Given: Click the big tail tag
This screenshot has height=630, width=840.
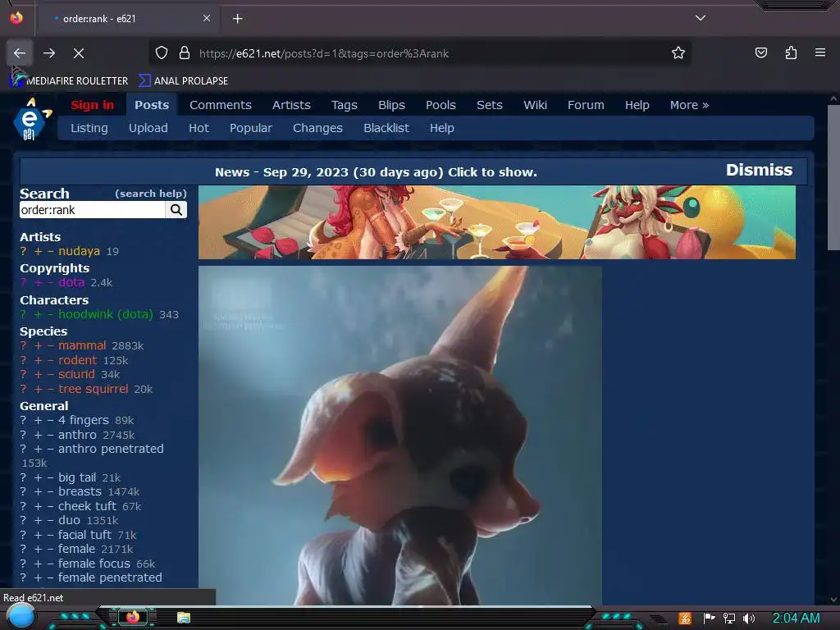Looking at the screenshot, I should [77, 477].
